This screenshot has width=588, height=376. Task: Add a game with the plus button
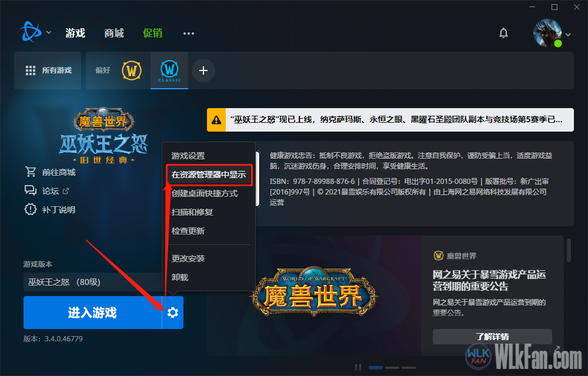(x=203, y=70)
